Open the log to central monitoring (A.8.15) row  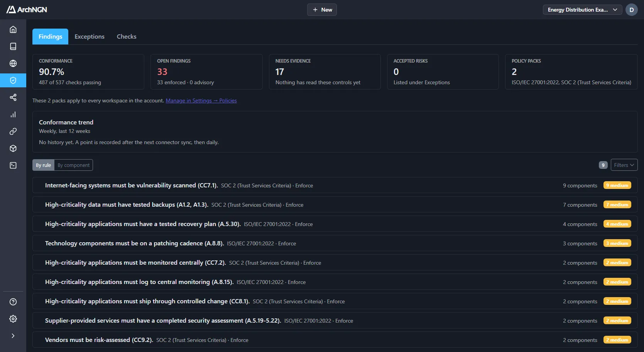pyautogui.click(x=335, y=282)
